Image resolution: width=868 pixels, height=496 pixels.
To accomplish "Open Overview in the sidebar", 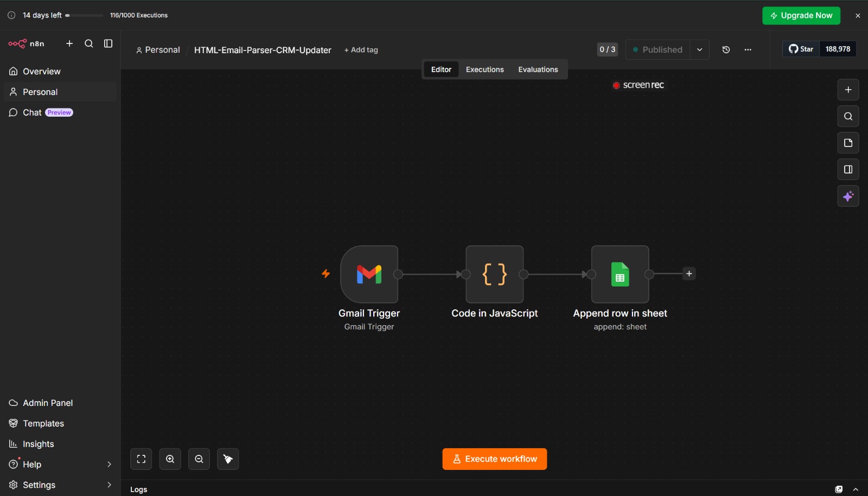I will [60, 71].
